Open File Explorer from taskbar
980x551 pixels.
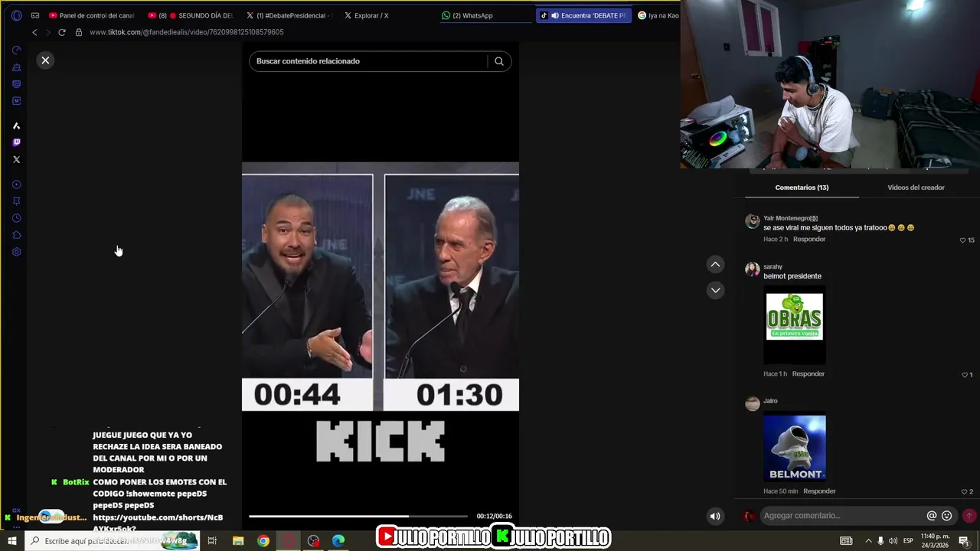point(238,541)
